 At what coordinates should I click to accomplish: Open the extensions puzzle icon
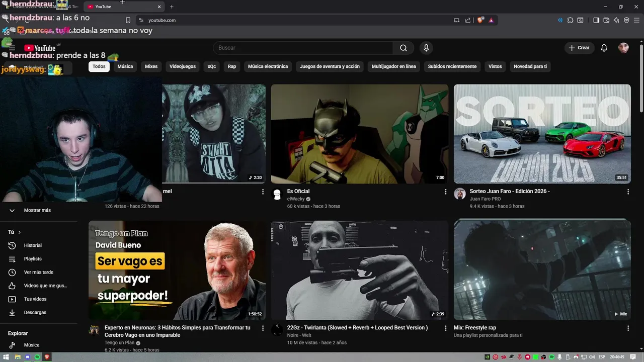(570, 20)
